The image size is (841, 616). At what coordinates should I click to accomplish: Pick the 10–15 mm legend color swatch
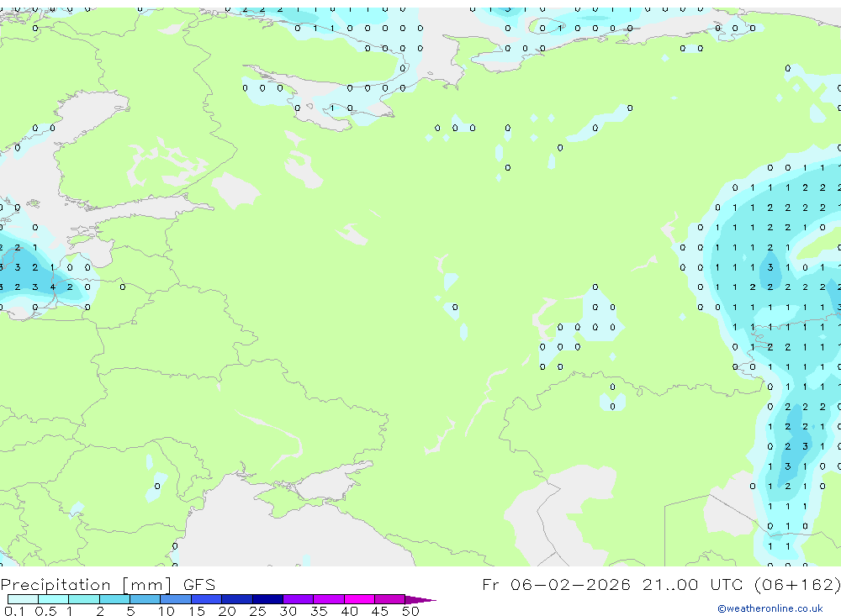tap(176, 599)
